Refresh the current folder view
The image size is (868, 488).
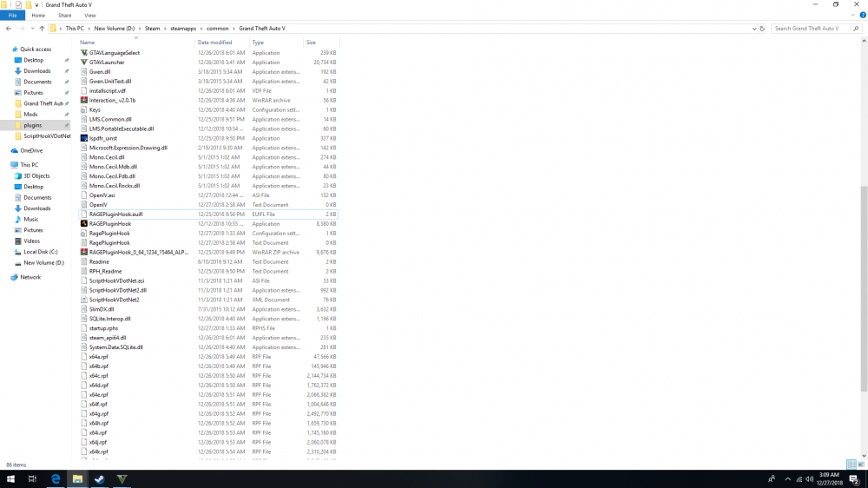(762, 29)
